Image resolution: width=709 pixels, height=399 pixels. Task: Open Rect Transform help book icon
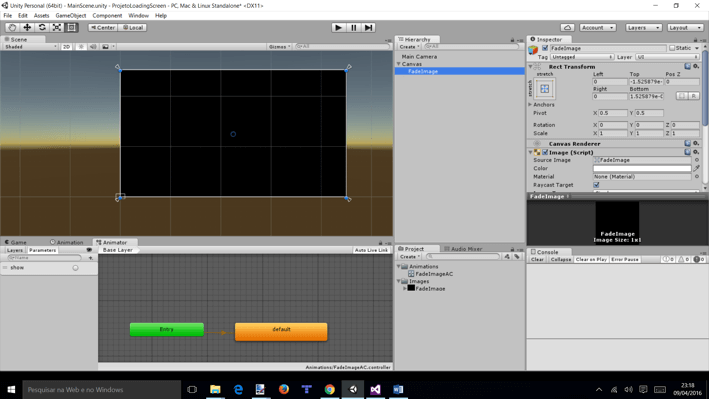click(688, 66)
